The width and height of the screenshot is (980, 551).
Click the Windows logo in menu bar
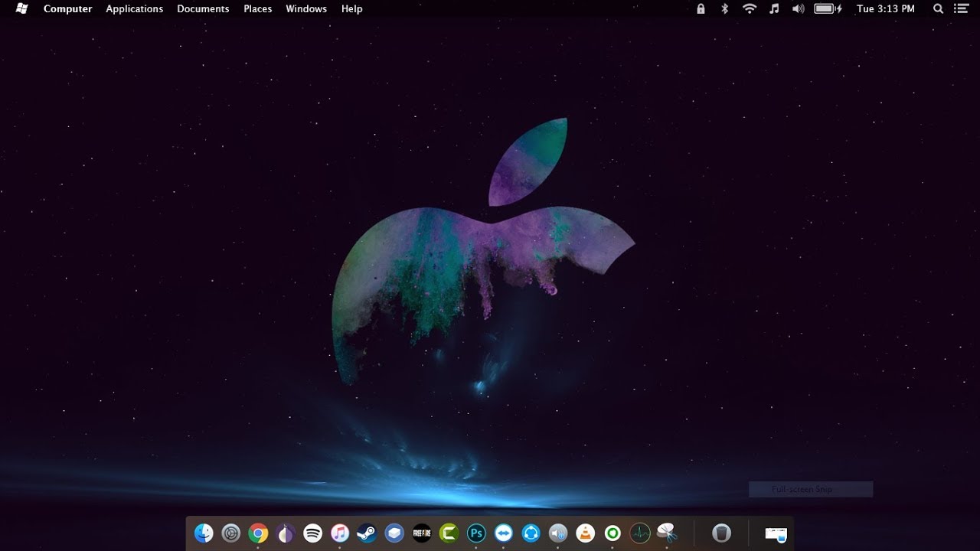coord(21,8)
